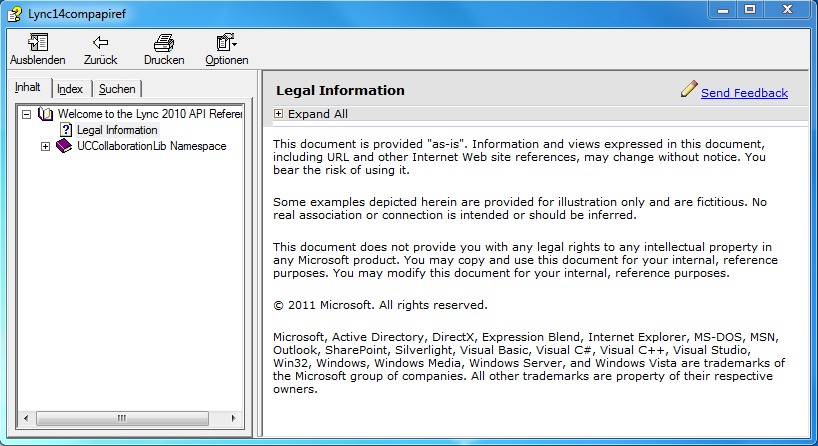Switch to the Inhalt tab
This screenshot has width=818, height=446.
[28, 88]
